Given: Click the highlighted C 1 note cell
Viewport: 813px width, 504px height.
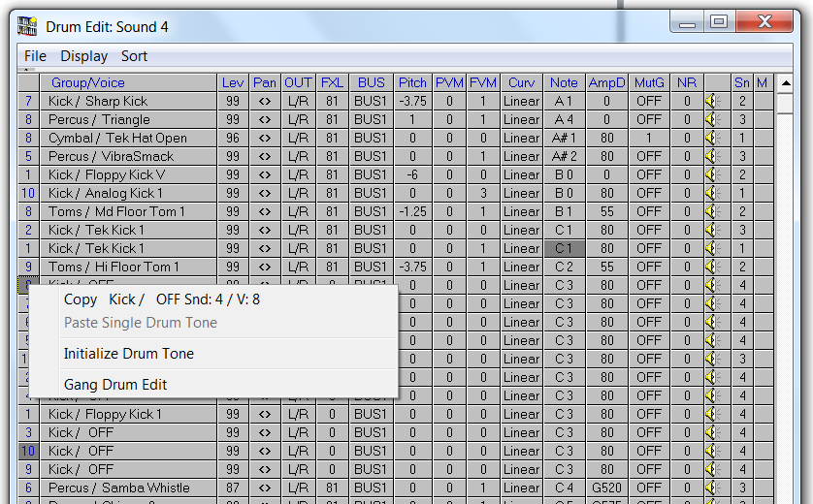Looking at the screenshot, I should [563, 248].
